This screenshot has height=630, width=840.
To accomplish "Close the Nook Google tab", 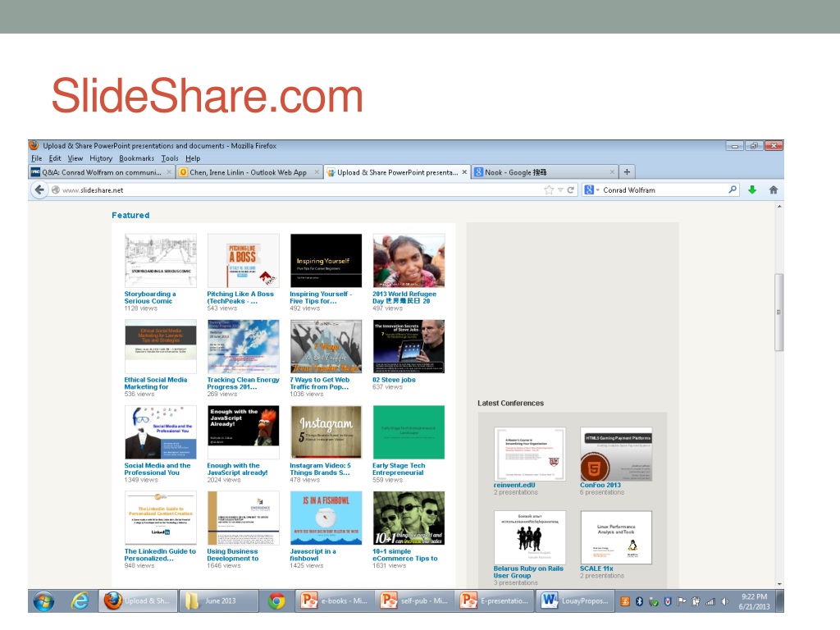I will point(612,172).
